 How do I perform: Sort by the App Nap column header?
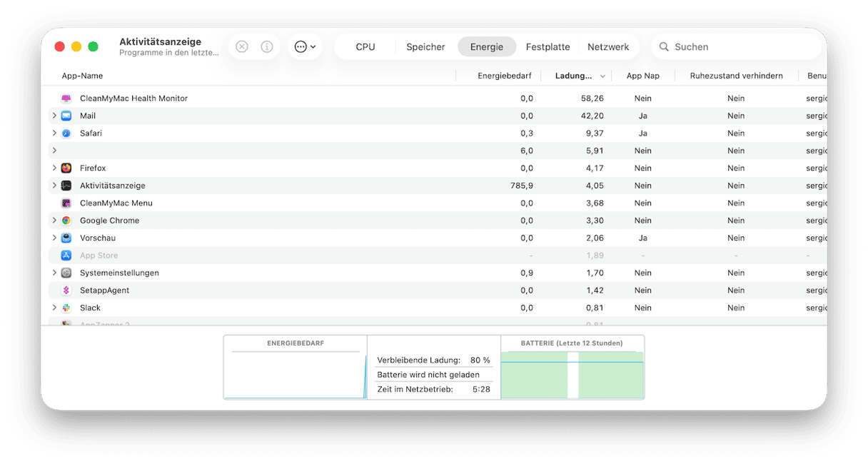642,76
